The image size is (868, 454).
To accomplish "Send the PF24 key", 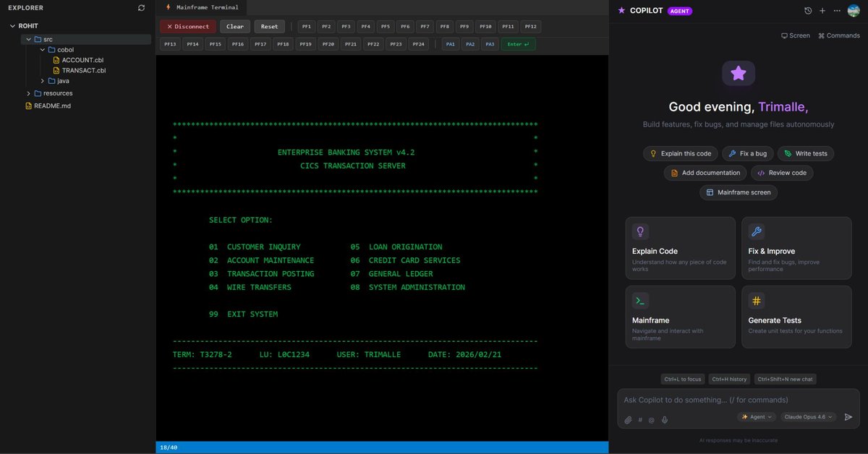I will [x=418, y=44].
